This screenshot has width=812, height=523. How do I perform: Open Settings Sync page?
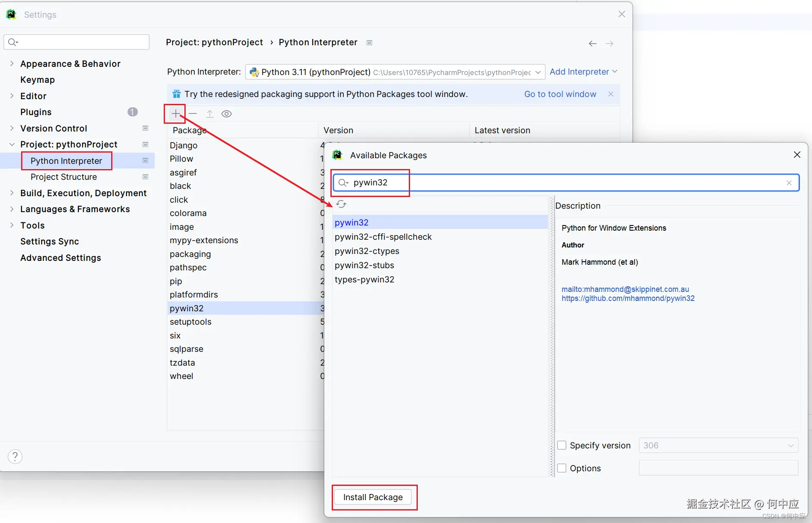[x=50, y=241]
